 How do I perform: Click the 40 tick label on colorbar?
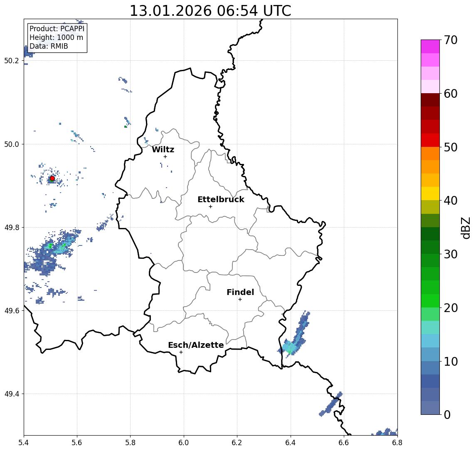pyautogui.click(x=451, y=201)
